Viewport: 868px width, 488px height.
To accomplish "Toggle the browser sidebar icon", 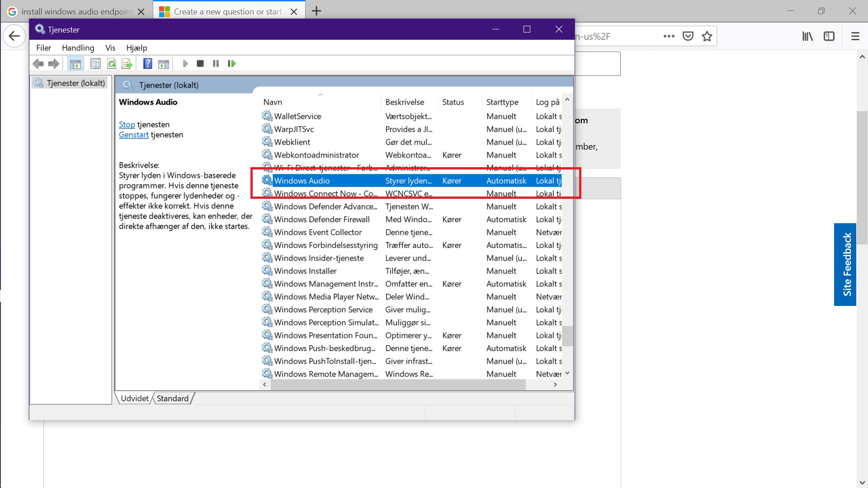I will coord(829,36).
